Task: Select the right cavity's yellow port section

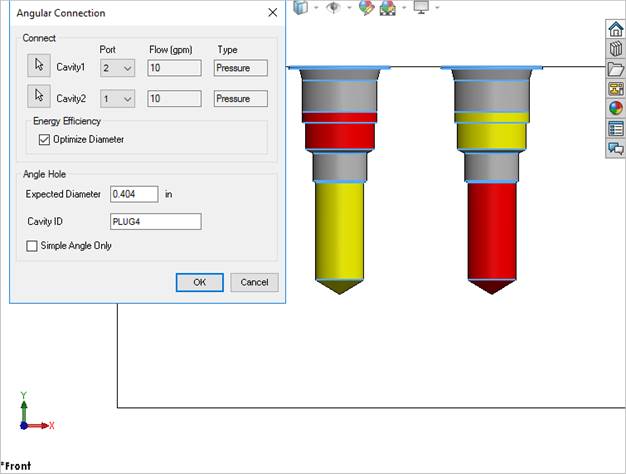Action: point(492,136)
